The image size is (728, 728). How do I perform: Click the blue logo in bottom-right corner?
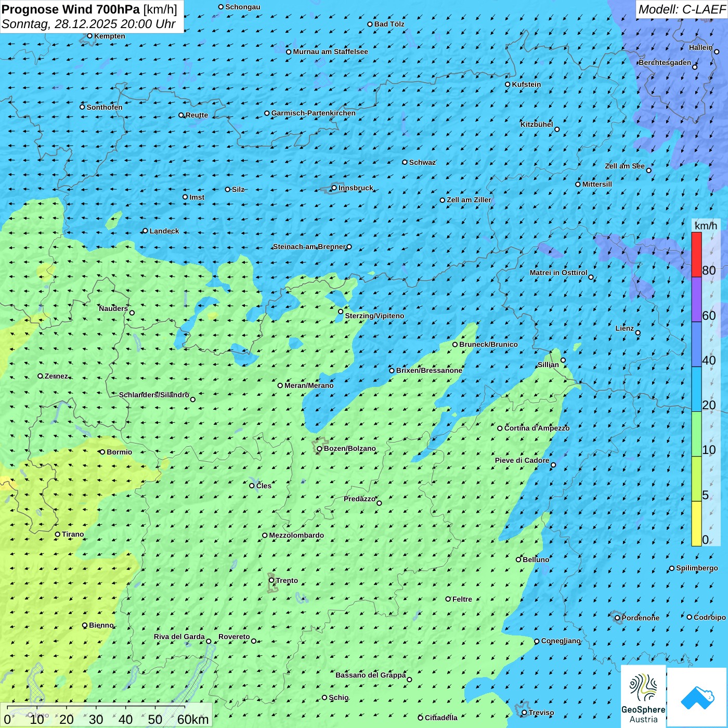(x=697, y=697)
